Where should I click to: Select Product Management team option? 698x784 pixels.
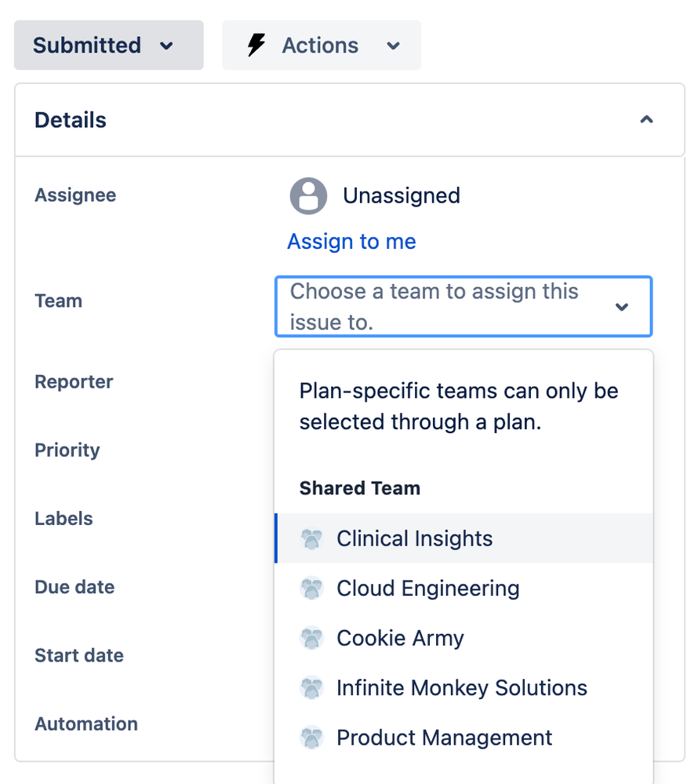tap(444, 738)
